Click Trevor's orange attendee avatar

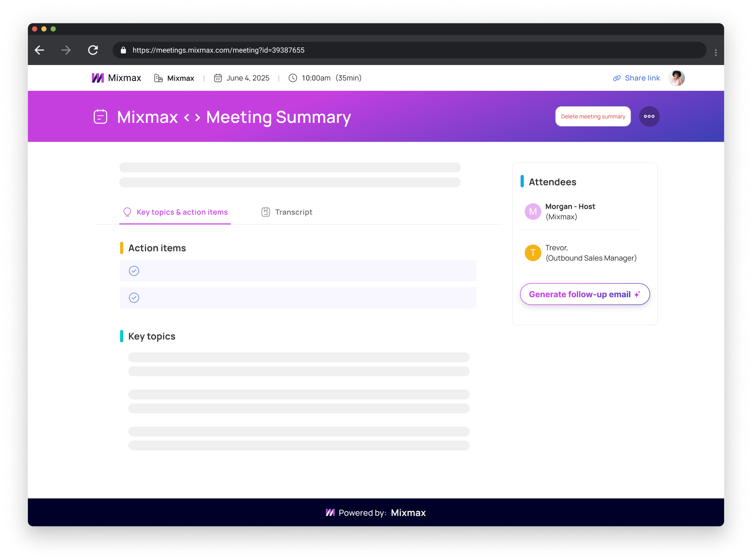pos(533,253)
